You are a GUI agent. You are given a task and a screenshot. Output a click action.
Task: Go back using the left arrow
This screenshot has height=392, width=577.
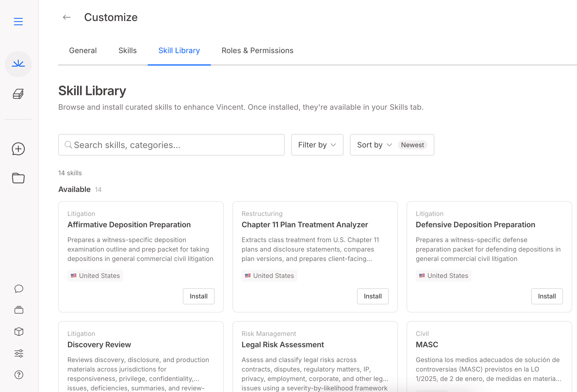click(x=67, y=17)
